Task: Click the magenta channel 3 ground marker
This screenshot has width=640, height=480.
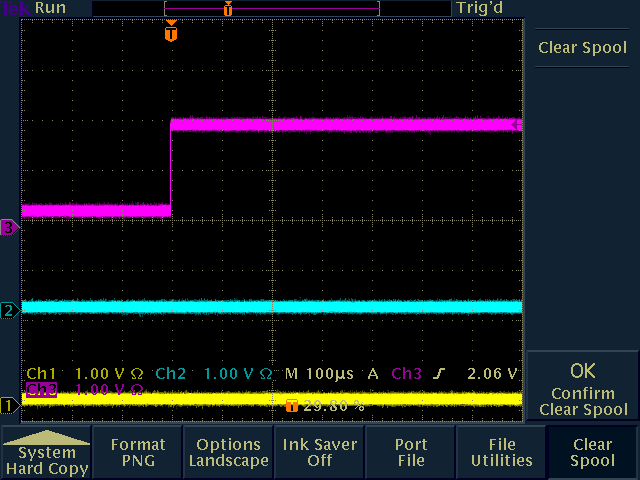Action: 8,227
